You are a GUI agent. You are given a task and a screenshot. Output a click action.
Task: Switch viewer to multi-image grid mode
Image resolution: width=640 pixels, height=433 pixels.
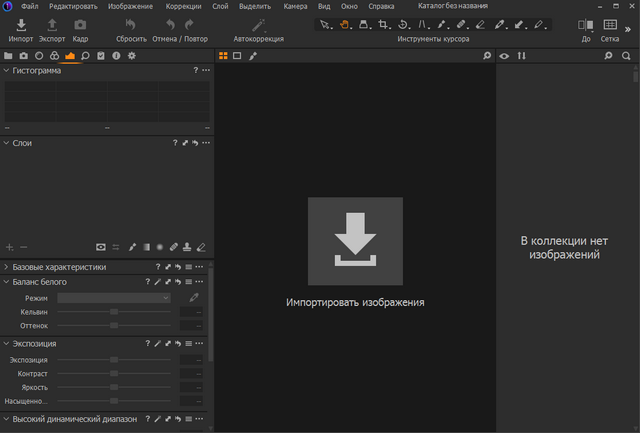pyautogui.click(x=222, y=56)
